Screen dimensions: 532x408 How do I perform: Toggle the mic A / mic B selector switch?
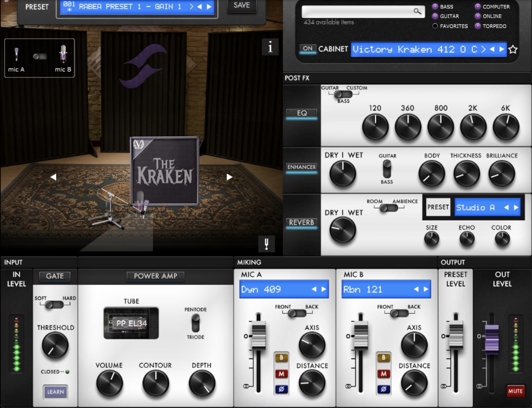click(x=40, y=57)
